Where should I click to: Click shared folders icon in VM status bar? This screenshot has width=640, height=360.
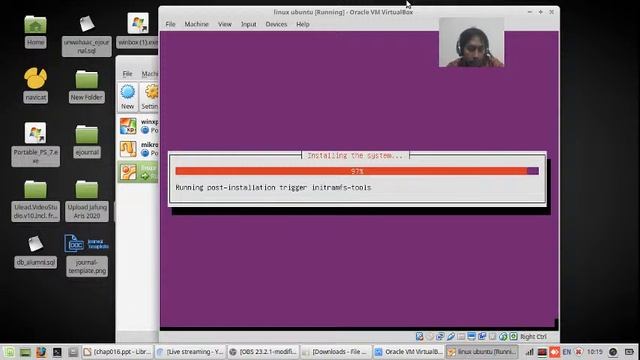click(x=461, y=336)
